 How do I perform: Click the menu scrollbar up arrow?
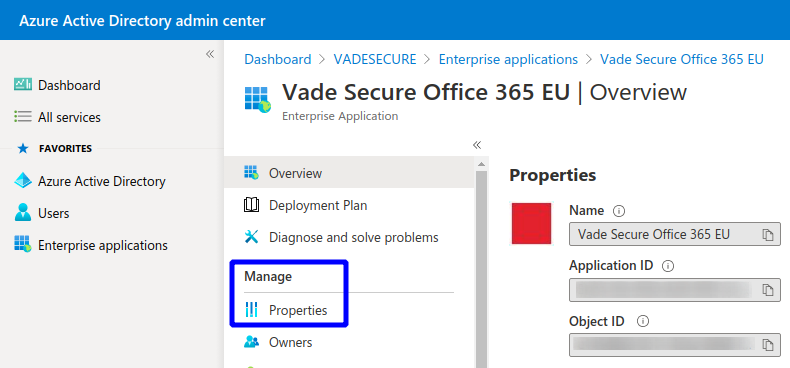click(481, 164)
